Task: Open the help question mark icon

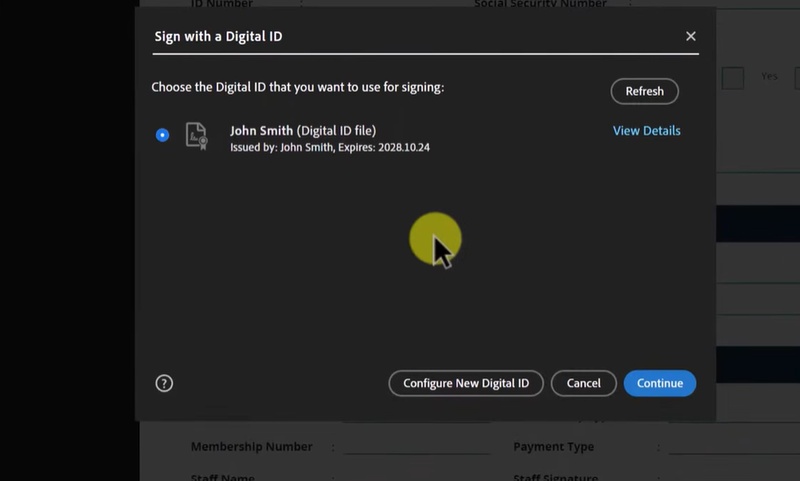Action: 164,383
